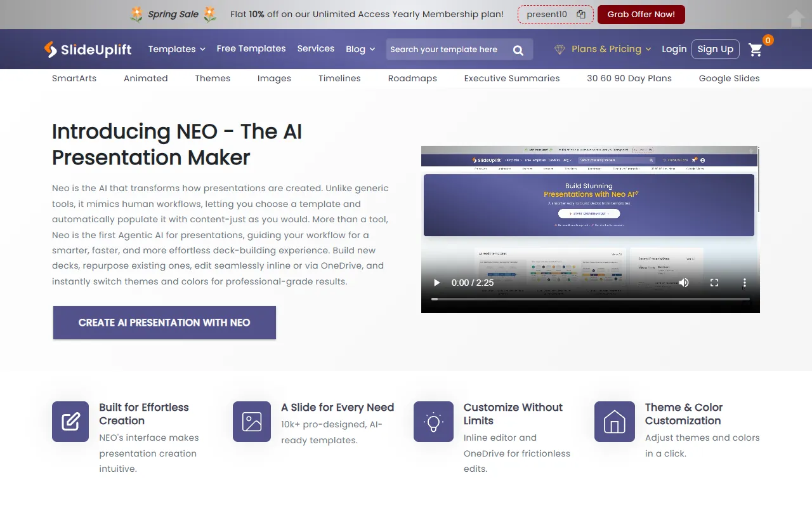Image resolution: width=812 pixels, height=508 pixels.
Task: Click the A Slide for Every Need icon
Action: point(252,422)
